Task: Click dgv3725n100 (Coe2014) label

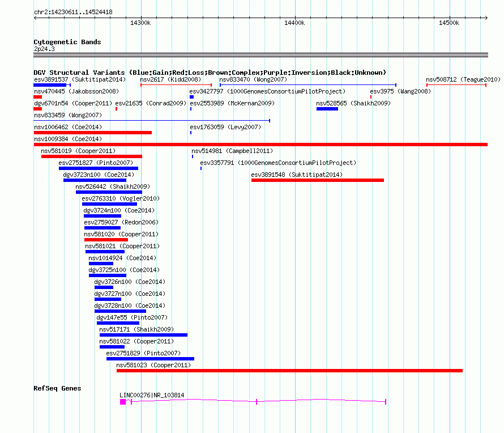Action: point(124,270)
